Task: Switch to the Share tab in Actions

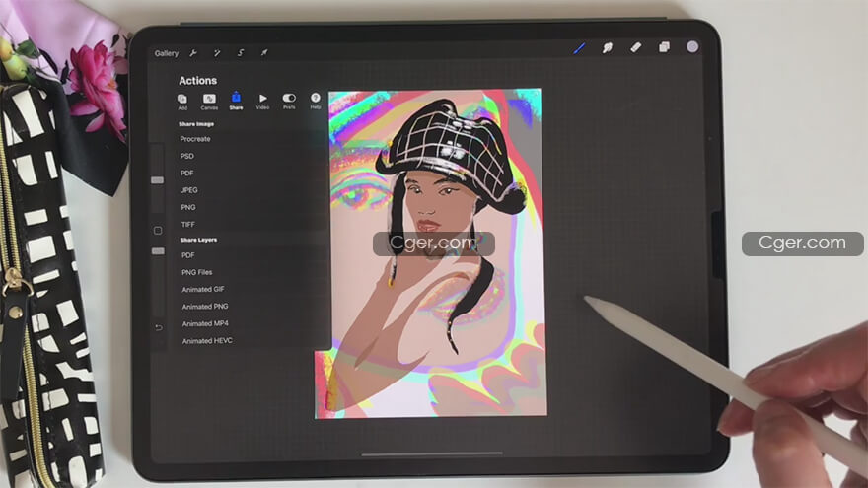Action: click(236, 102)
